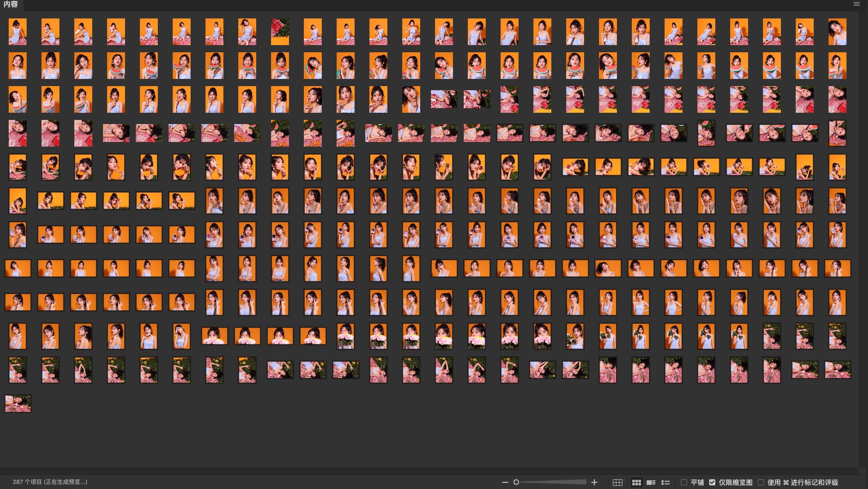Open the 内容 panel options menu

point(856,4)
